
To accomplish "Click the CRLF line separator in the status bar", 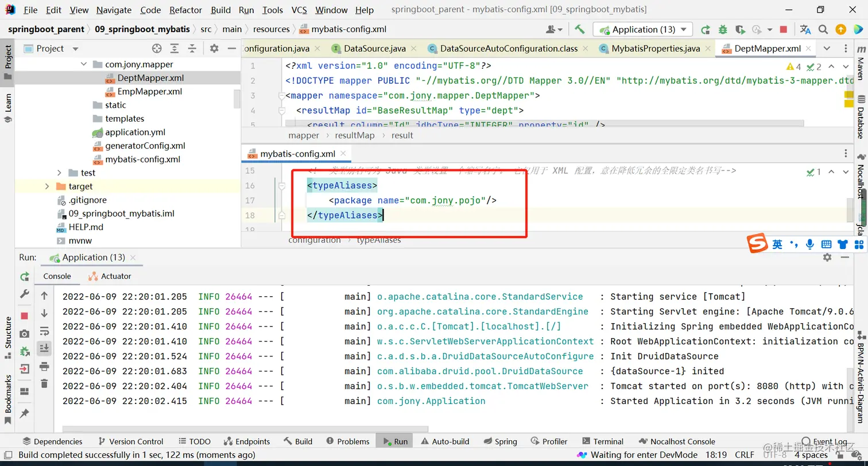I will point(745,455).
